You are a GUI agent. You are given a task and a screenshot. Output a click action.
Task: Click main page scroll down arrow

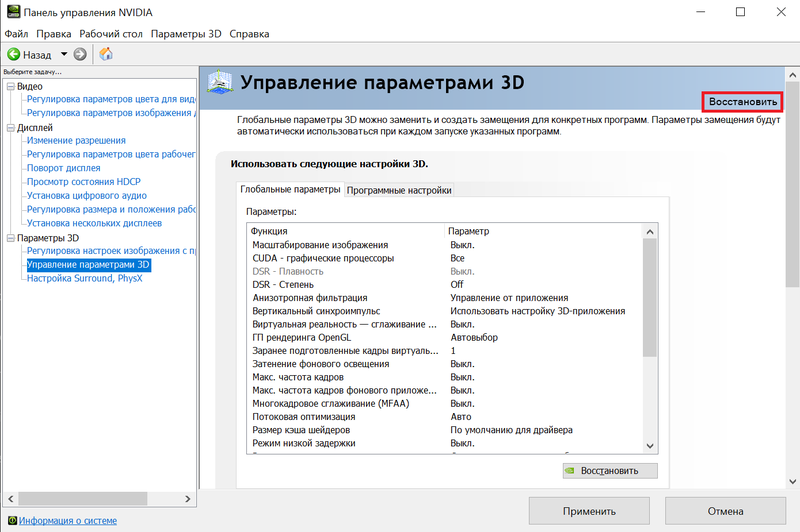click(792, 481)
